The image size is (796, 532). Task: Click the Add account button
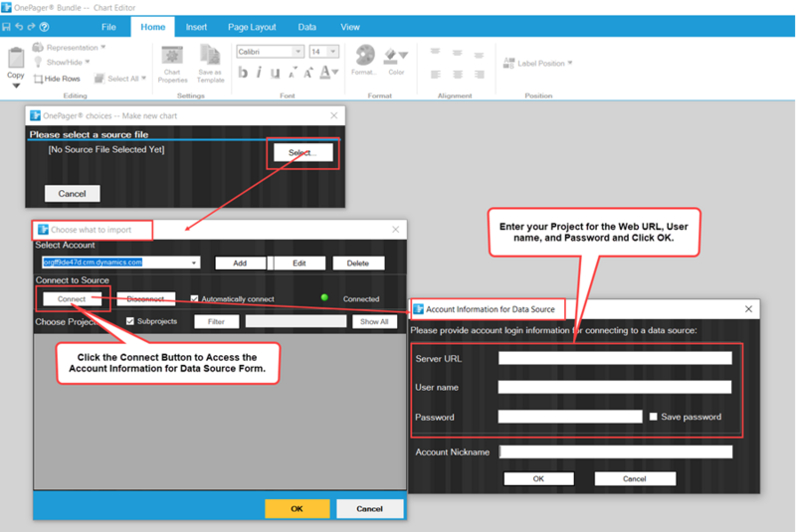point(240,263)
